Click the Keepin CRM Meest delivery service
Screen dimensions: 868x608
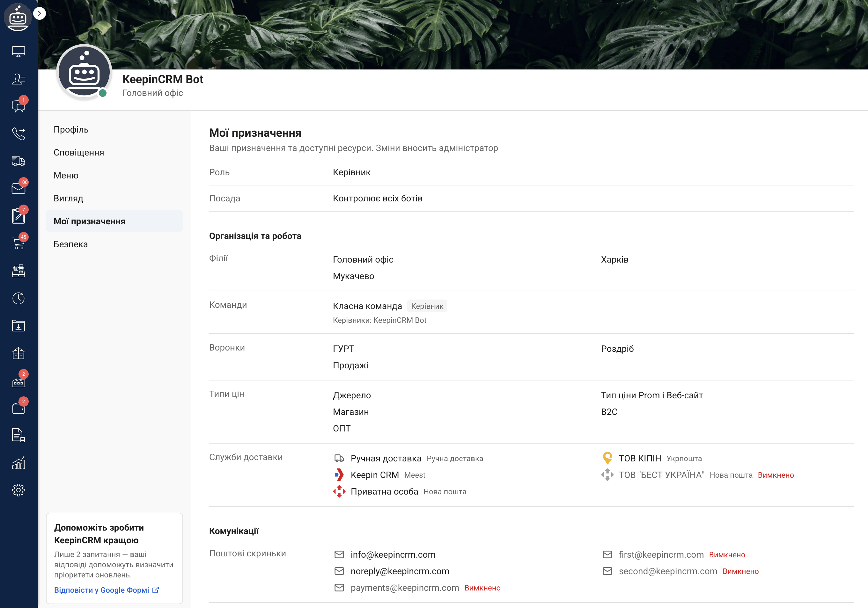[379, 475]
